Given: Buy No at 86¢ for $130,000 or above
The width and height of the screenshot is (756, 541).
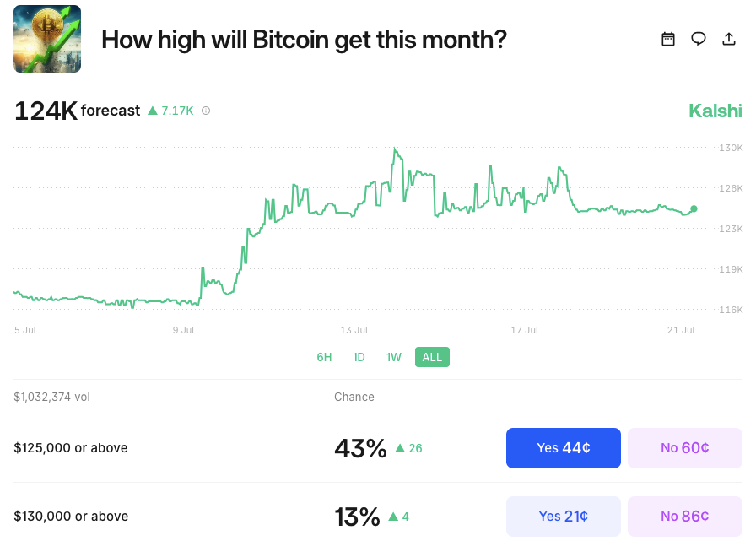Looking at the screenshot, I should [685, 516].
